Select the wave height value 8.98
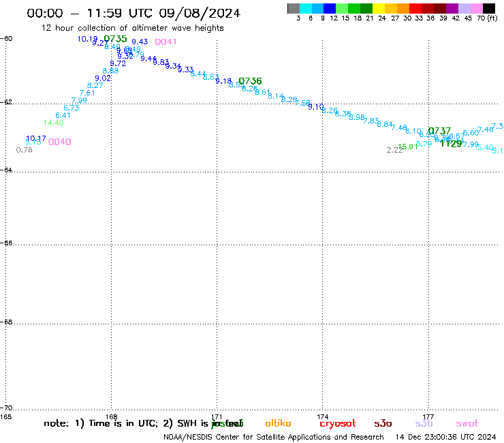Image resolution: width=504 pixels, height=443 pixels. pos(357,117)
